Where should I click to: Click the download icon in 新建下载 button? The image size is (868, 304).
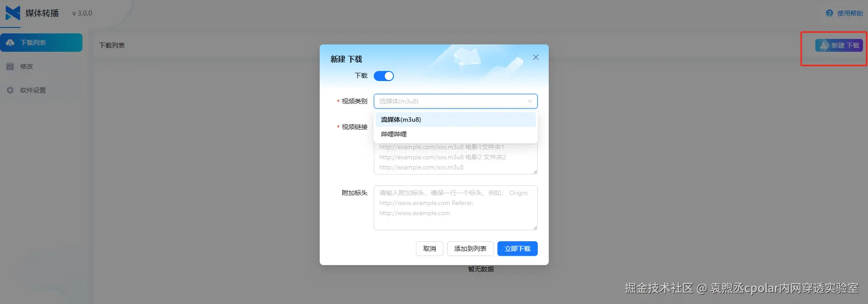pyautogui.click(x=824, y=45)
